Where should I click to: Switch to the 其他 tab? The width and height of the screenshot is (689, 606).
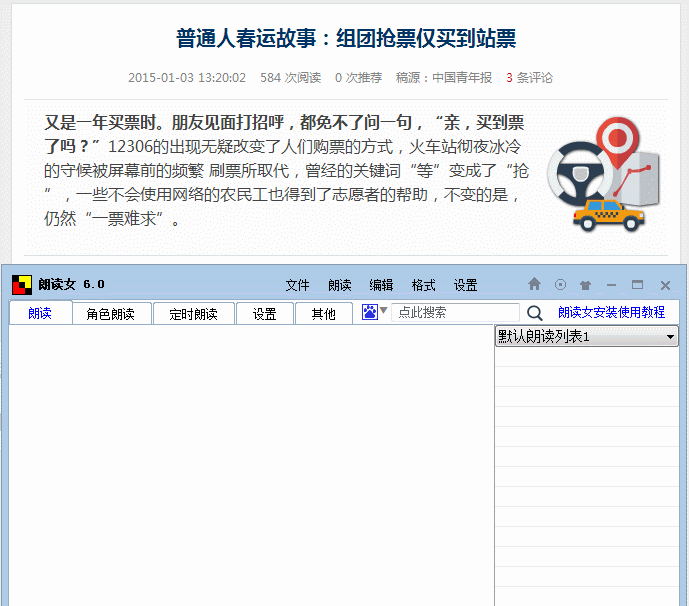pyautogui.click(x=323, y=314)
